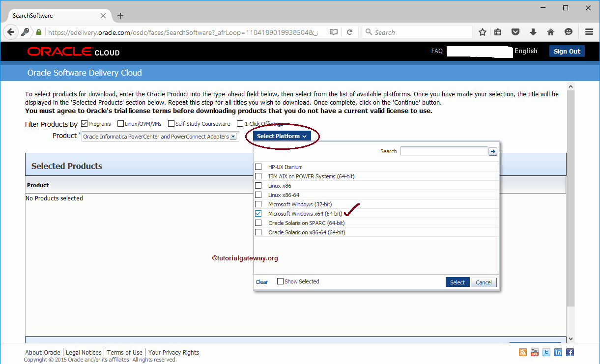Click the Product column header

(x=38, y=185)
